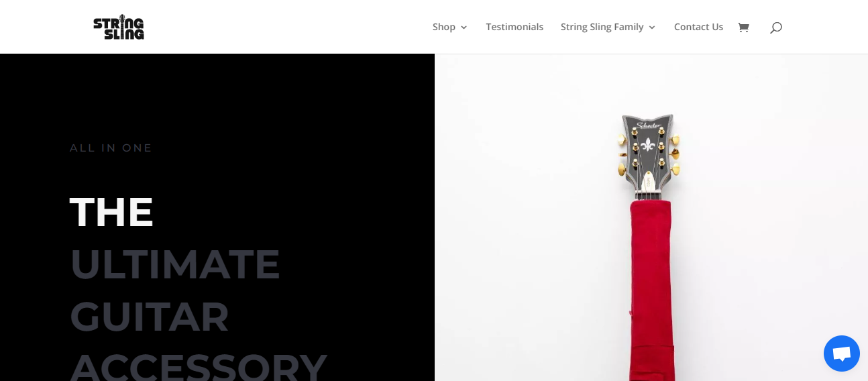Expand the String Sling Family chevron

pos(652,28)
